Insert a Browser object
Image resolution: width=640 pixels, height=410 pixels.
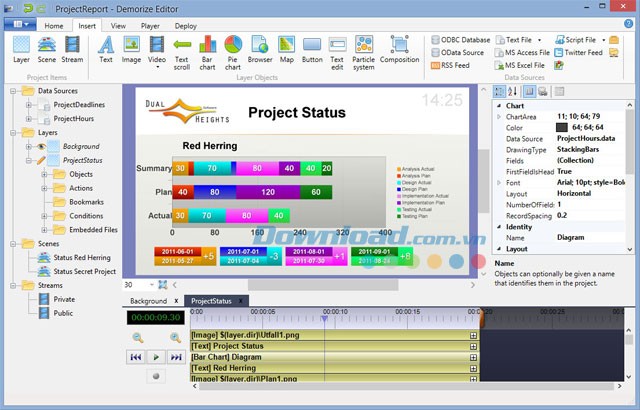260,50
